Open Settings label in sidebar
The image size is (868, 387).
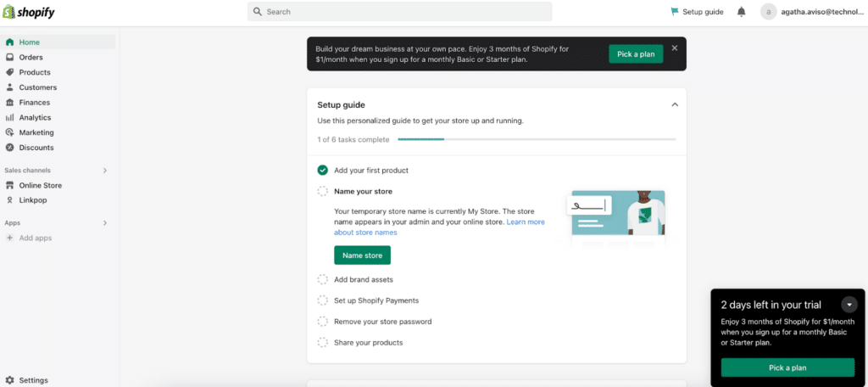[x=33, y=380]
